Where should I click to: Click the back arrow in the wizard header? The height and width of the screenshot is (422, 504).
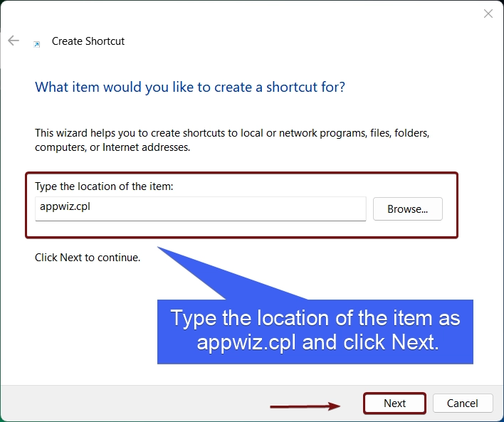(14, 41)
